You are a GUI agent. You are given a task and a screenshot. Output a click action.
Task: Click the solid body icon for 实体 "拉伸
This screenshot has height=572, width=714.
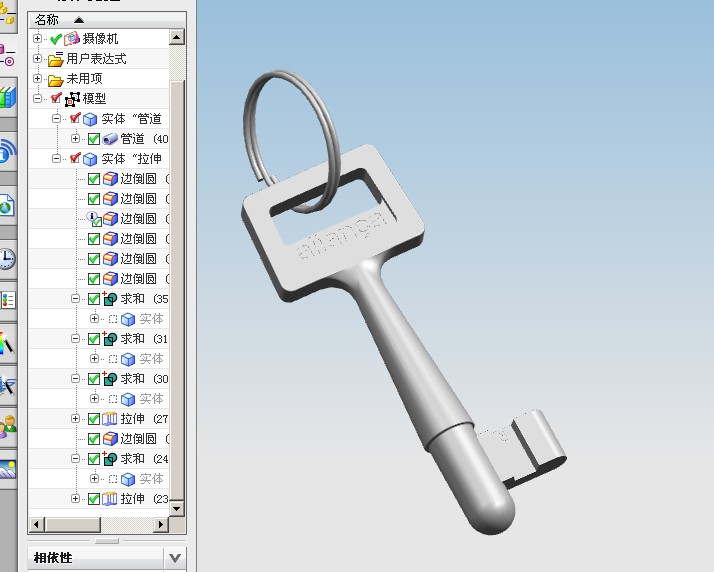(x=90, y=159)
